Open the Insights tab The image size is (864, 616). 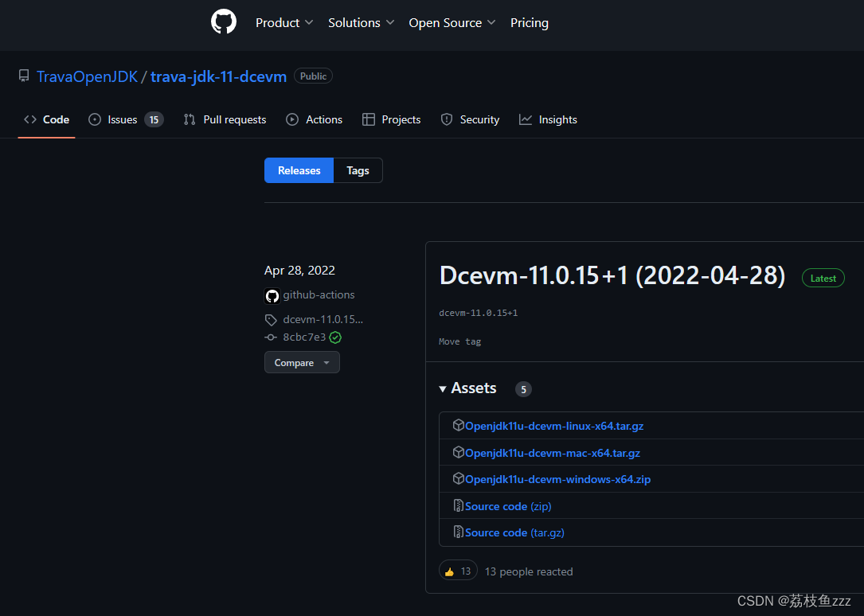[x=549, y=119]
